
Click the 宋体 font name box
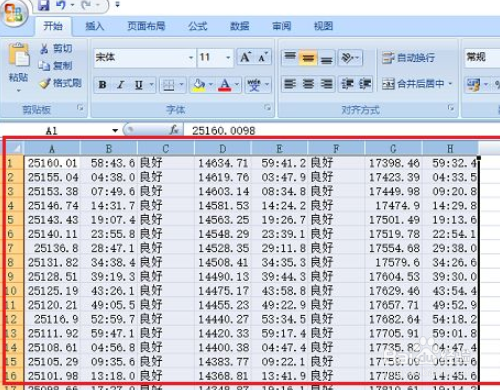(140, 58)
